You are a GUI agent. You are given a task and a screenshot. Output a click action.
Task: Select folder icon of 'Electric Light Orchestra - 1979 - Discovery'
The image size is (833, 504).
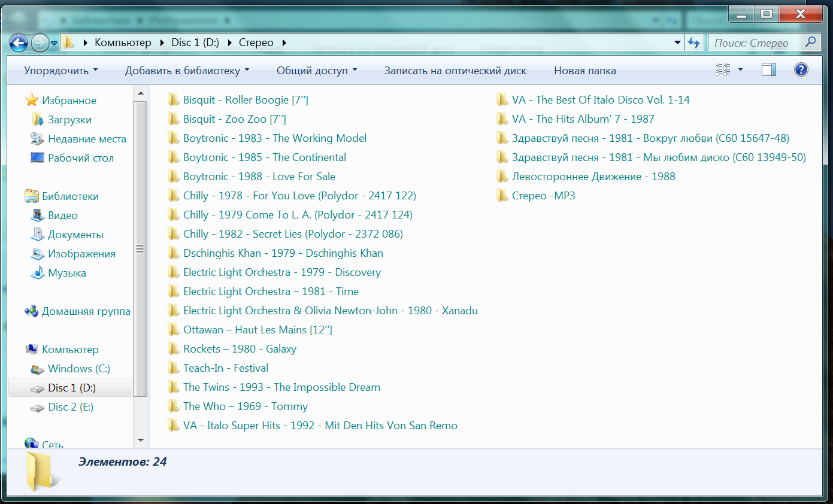174,272
